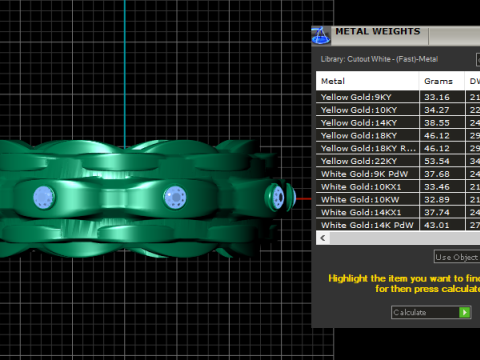Screen dimensions: 480x360
Task: Click the 38.55 grams cell
Action: click(x=442, y=123)
